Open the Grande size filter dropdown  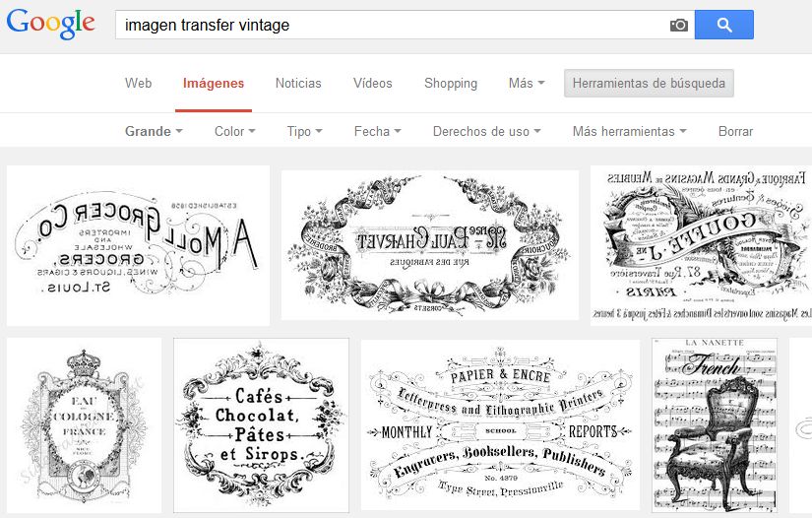tap(154, 131)
